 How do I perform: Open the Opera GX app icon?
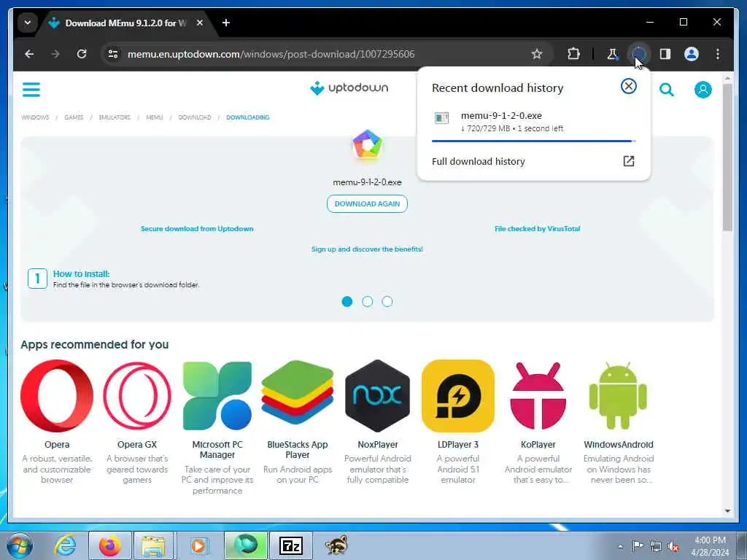tap(136, 396)
